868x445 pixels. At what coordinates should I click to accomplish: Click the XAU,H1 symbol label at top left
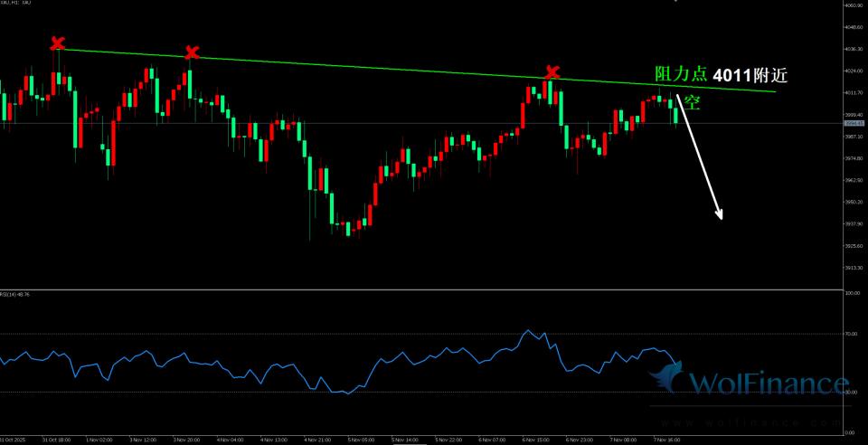point(17,4)
